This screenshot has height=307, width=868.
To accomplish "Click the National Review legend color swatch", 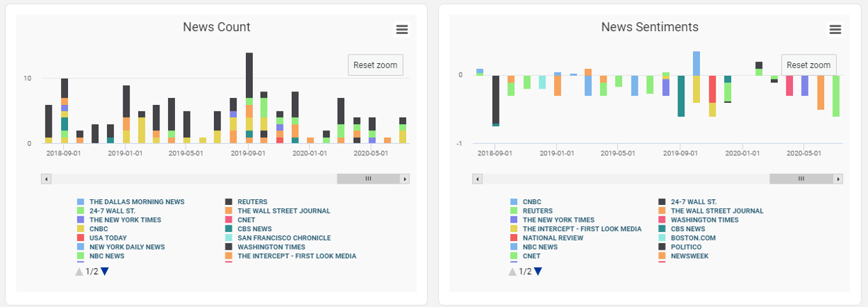I will point(514,238).
